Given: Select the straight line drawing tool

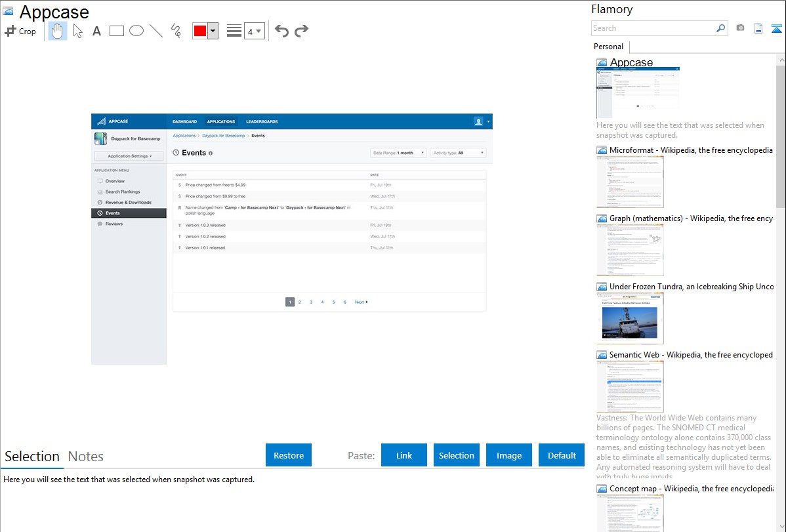Looking at the screenshot, I should [156, 31].
